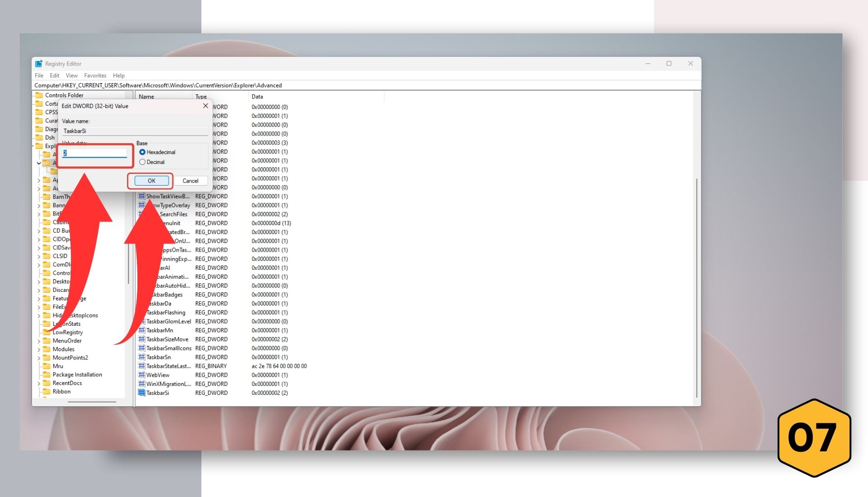Viewport: 868px width, 497px height.
Task: Expand the Modules tree node
Action: click(39, 349)
